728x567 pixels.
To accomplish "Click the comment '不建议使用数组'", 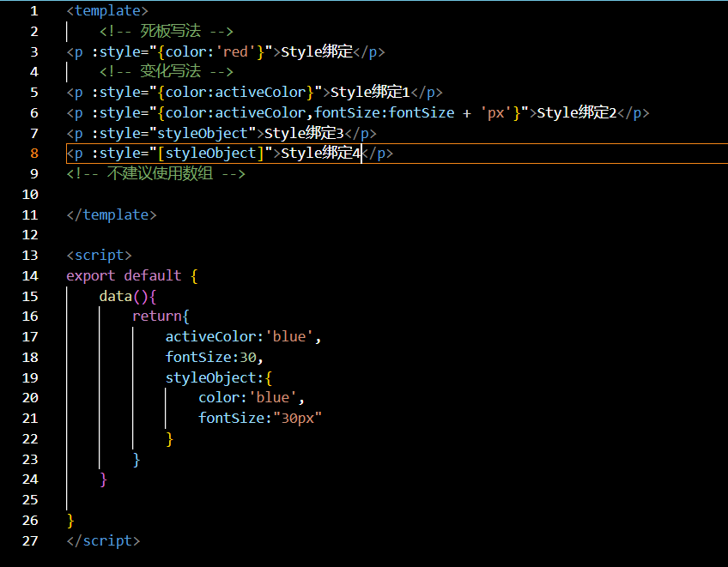I will click(160, 174).
